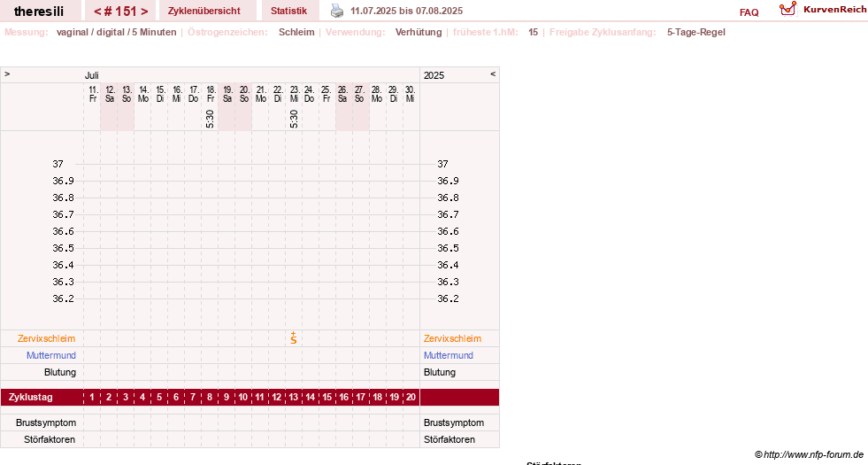Go to next cycle with the right angle bracket
The height and width of the screenshot is (465, 868).
tap(144, 12)
